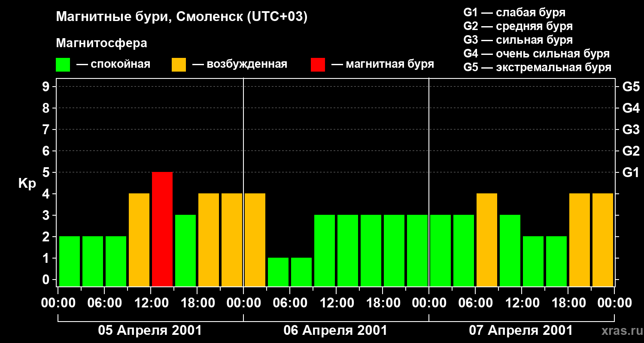
Task: Click the G3 label on the right axis
Action: click(631, 130)
